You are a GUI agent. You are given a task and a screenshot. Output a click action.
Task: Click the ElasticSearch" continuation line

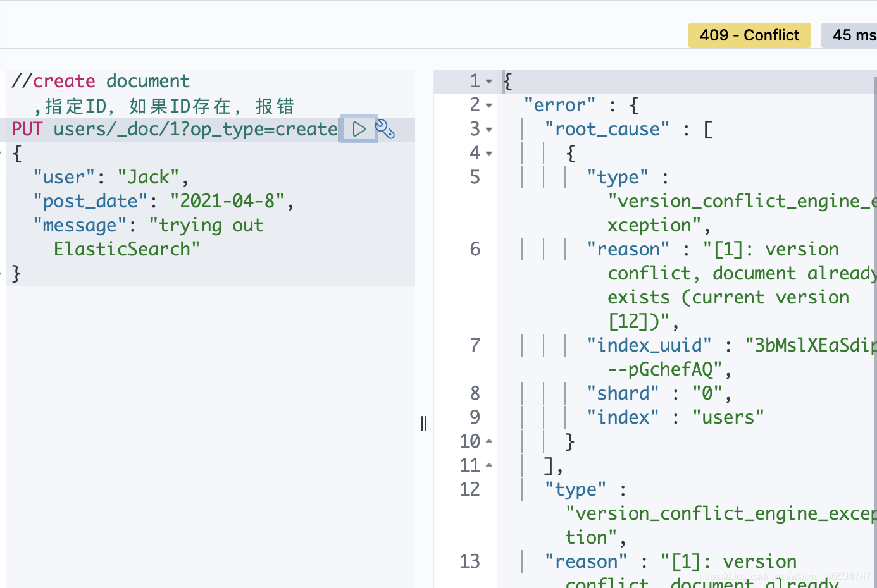point(127,249)
